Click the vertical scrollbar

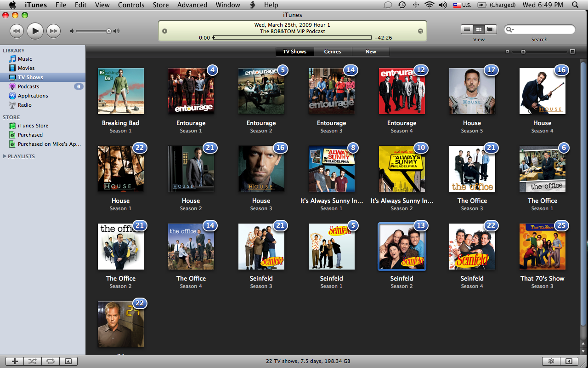click(583, 193)
